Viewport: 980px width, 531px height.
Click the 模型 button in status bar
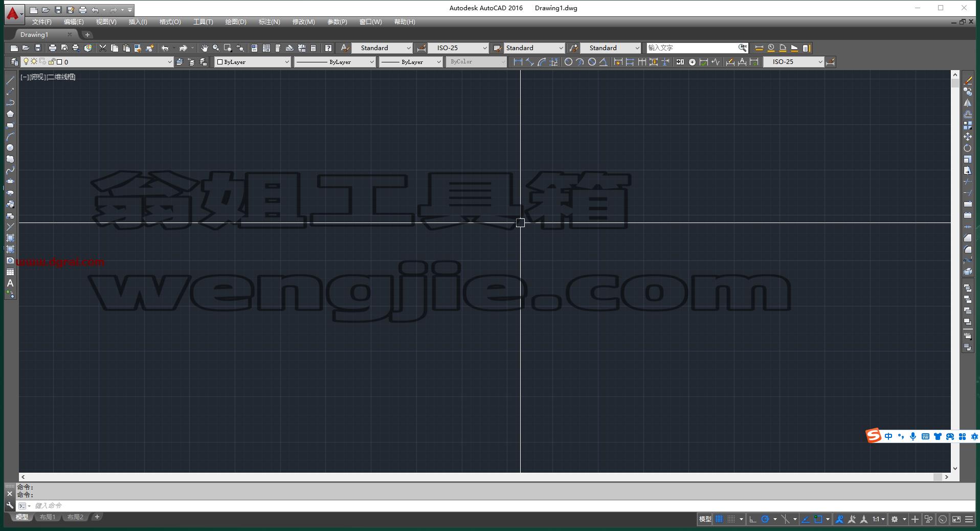click(x=705, y=519)
